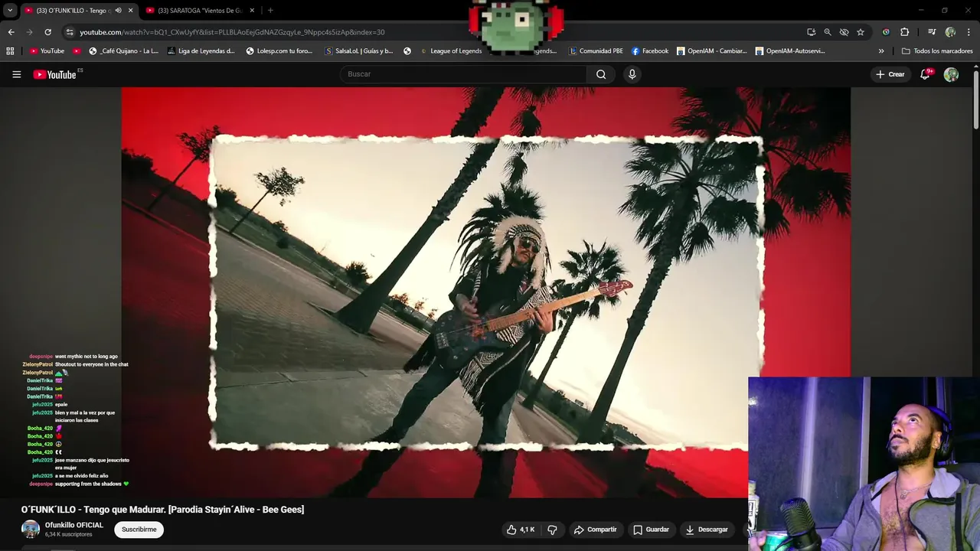Open the Café Quijano bookmark
The image size is (980, 551).
[x=123, y=51]
